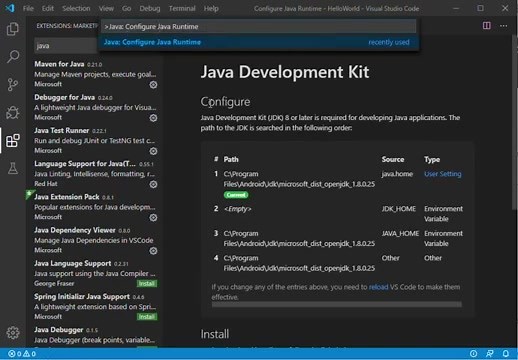This screenshot has height=360, width=518.
Task: Click the errors count in status bar
Action: [15, 354]
